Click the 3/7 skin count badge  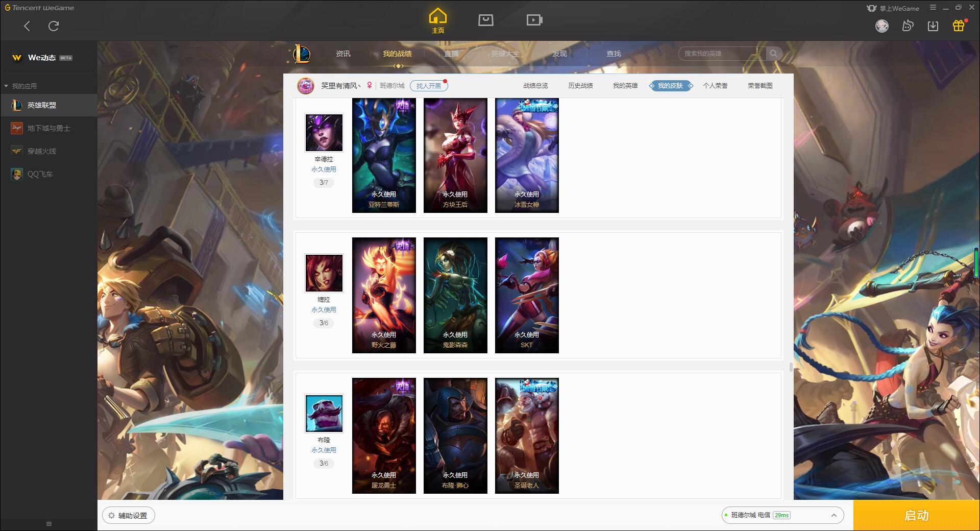click(x=324, y=182)
